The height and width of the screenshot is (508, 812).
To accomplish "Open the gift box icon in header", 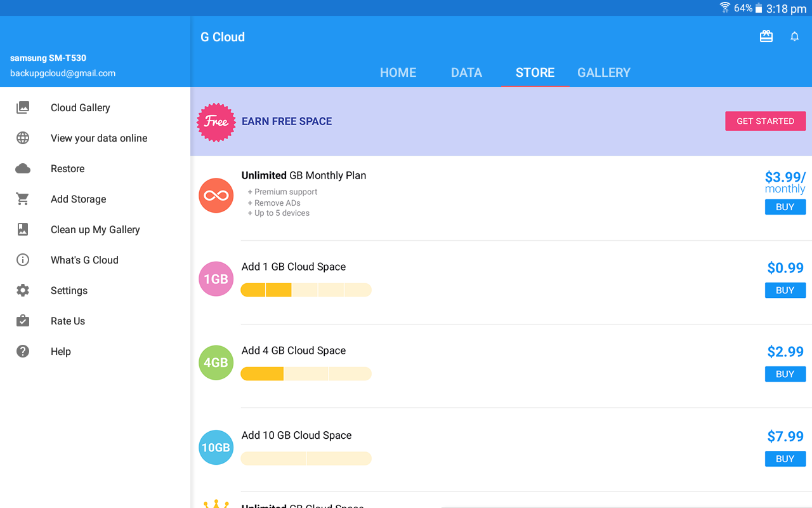I will click(x=766, y=37).
